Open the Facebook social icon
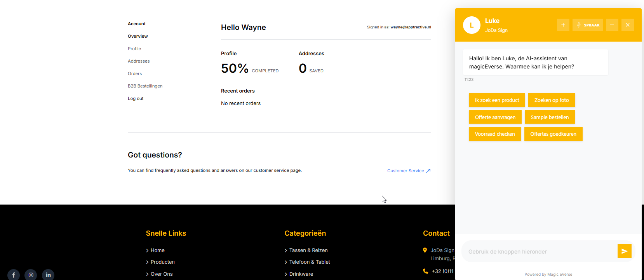644x280 pixels. click(x=14, y=275)
